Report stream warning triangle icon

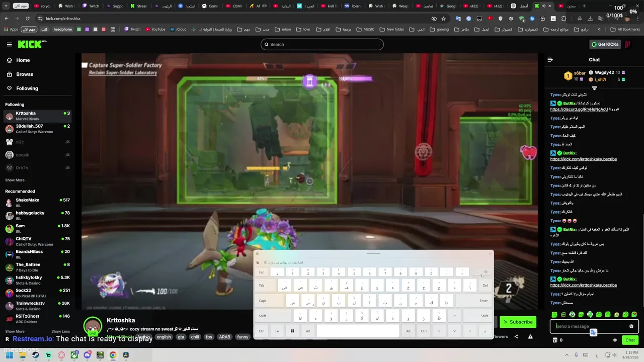(530, 337)
